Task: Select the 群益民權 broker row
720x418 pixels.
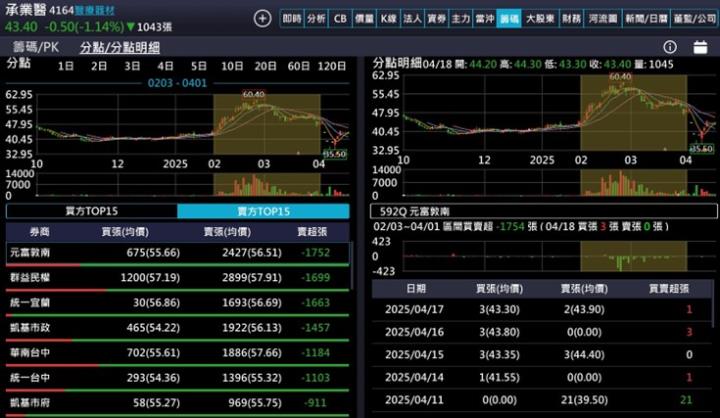Action: click(177, 278)
